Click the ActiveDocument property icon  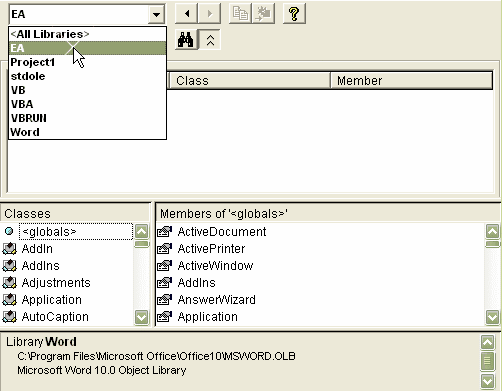tap(164, 232)
